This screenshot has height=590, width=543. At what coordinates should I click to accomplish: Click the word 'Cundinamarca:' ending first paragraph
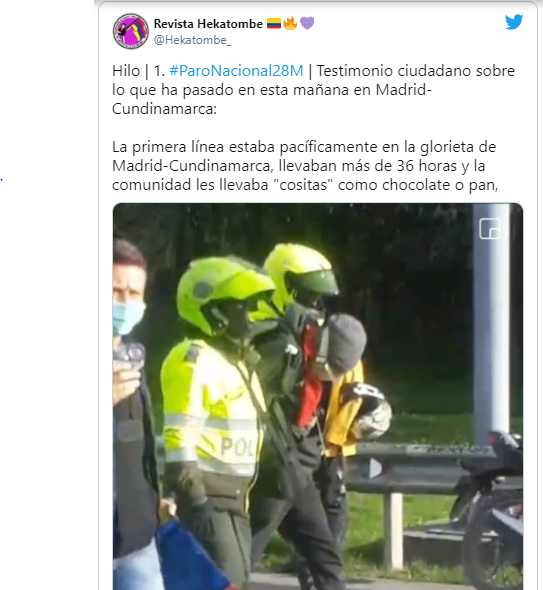(x=164, y=109)
